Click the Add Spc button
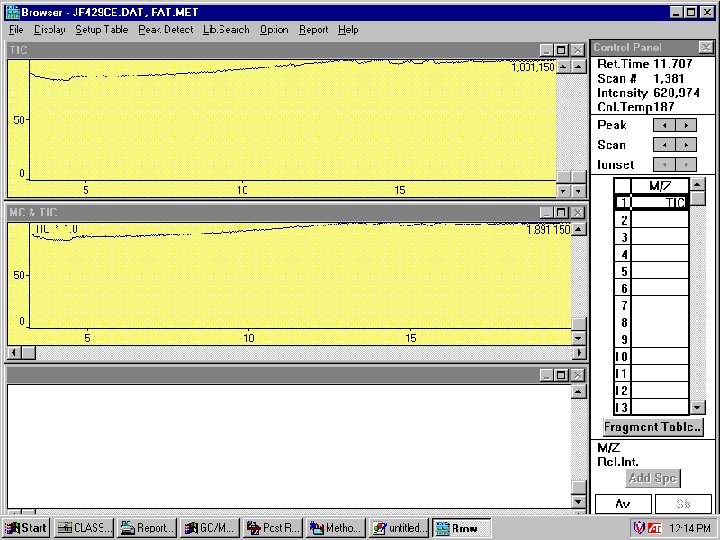 652,478
